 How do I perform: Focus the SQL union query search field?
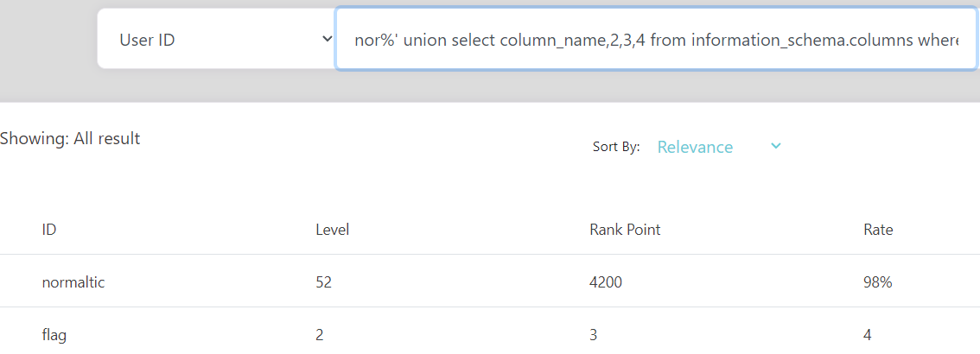(x=656, y=39)
